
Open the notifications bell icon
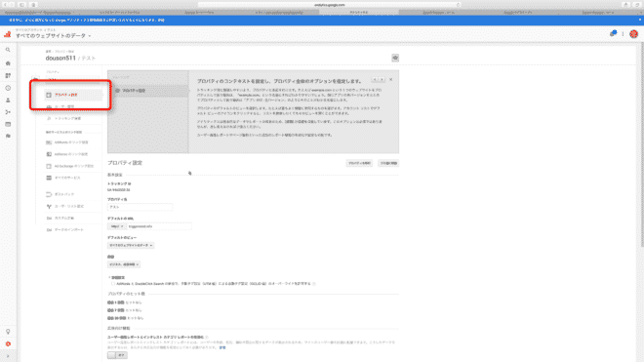pos(613,34)
